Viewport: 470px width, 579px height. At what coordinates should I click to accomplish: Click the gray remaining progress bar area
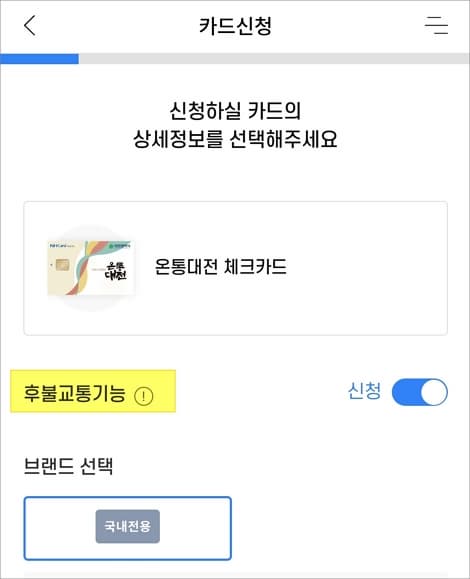pyautogui.click(x=274, y=59)
